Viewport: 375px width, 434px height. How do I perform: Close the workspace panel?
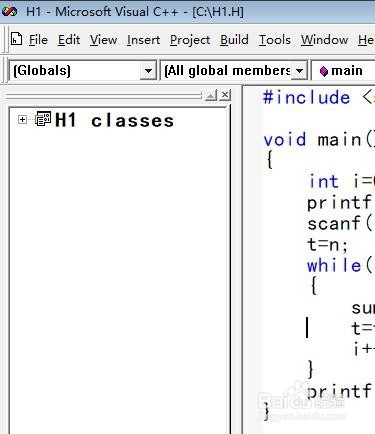click(x=225, y=95)
